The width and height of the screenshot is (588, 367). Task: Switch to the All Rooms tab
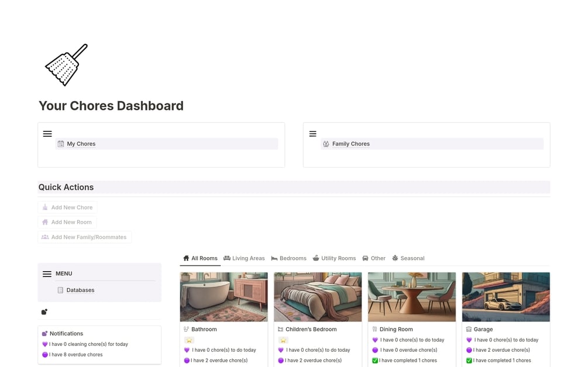(200, 258)
